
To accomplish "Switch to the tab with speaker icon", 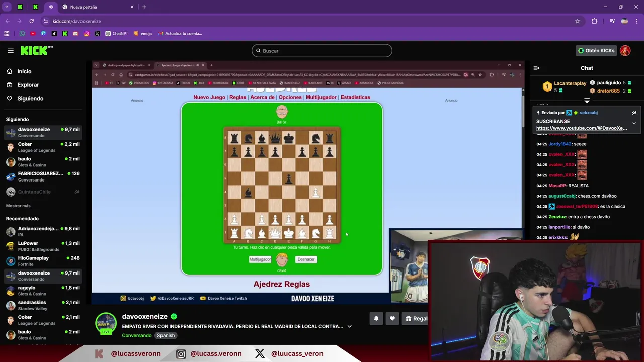I will 51,7.
